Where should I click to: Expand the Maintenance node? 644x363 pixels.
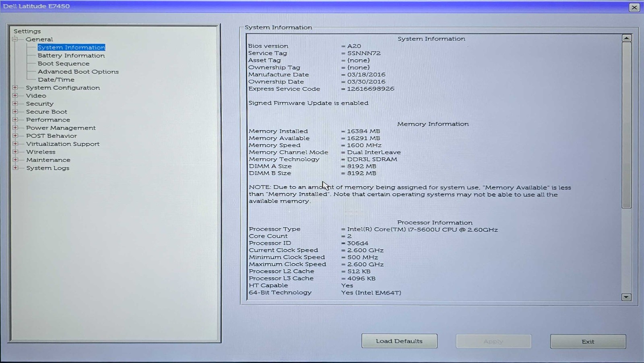15,160
